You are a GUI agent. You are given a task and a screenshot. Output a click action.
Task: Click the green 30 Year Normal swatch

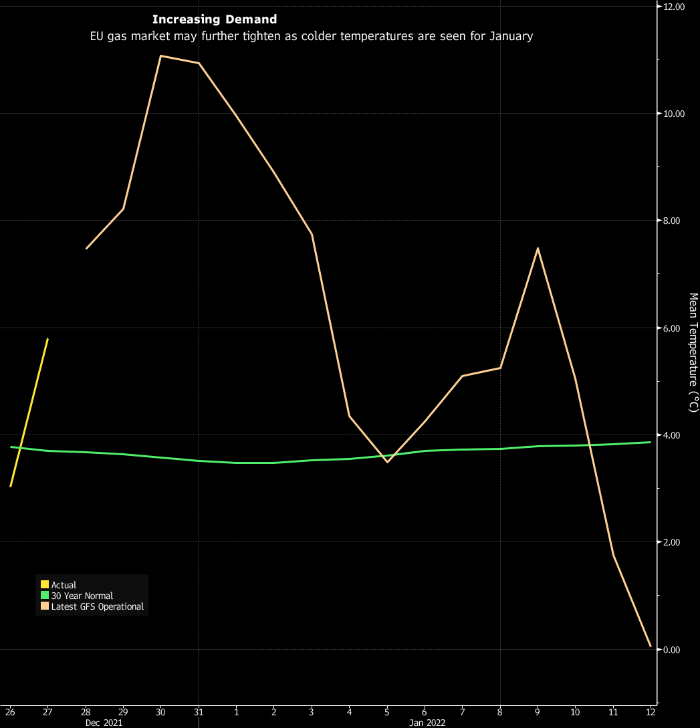tap(45, 596)
